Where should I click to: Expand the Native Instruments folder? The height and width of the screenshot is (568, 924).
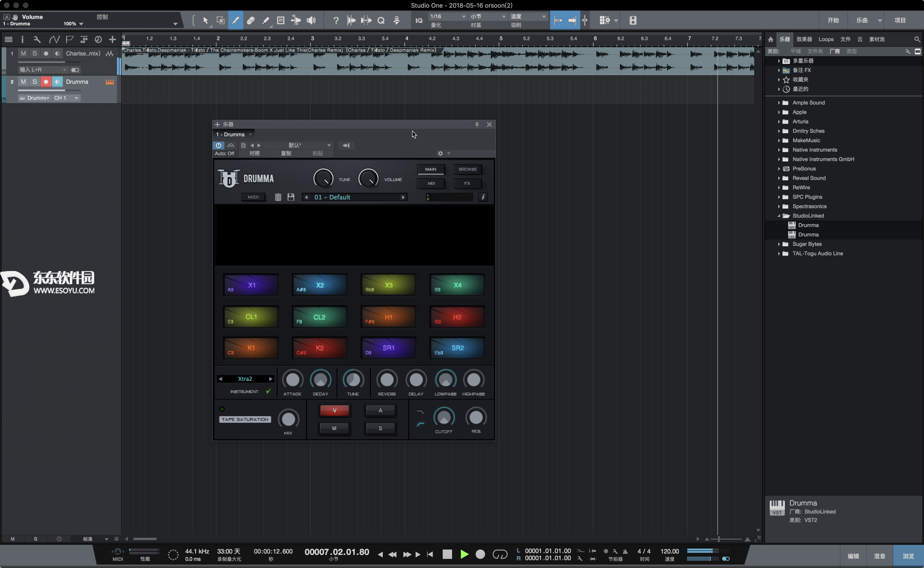[779, 149]
